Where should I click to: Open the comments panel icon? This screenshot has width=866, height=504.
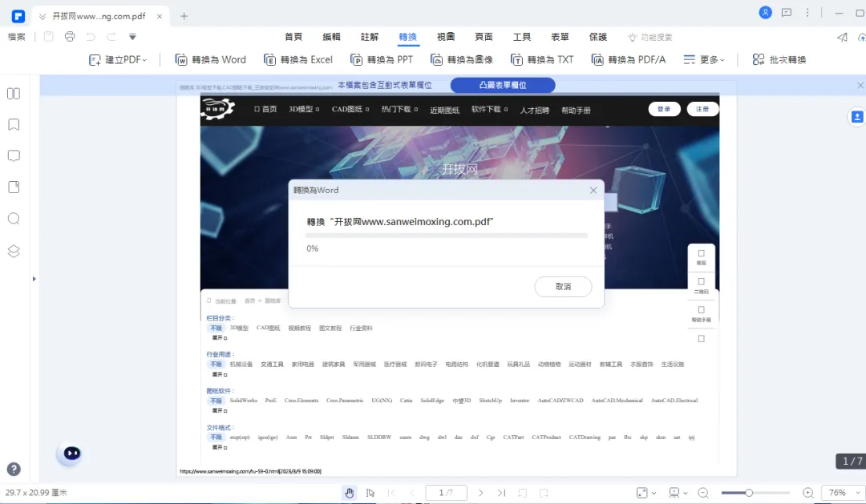click(14, 155)
